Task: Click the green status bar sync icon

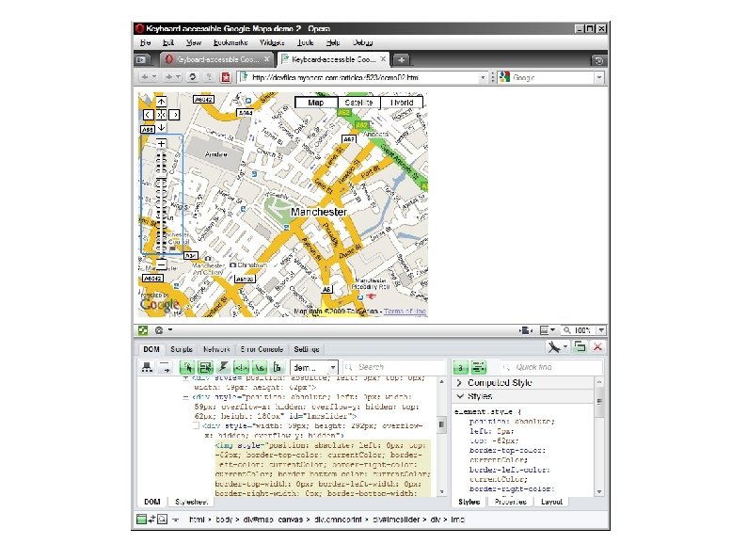Action: coord(142,330)
